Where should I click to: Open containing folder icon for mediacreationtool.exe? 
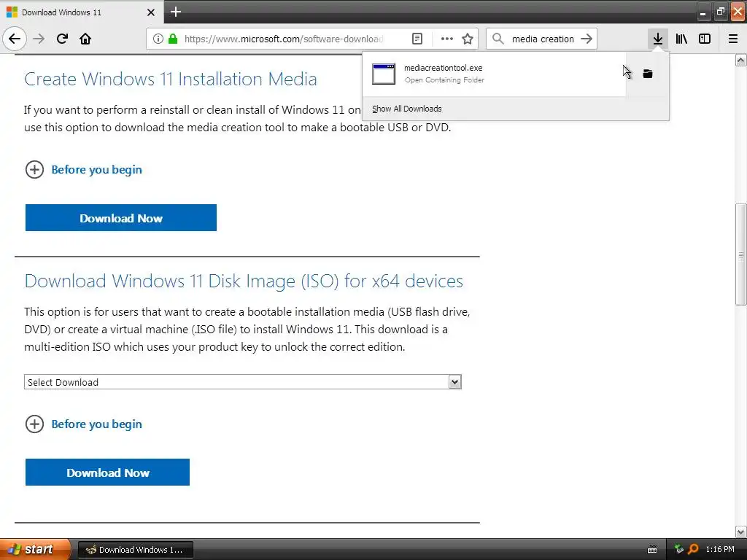[648, 74]
